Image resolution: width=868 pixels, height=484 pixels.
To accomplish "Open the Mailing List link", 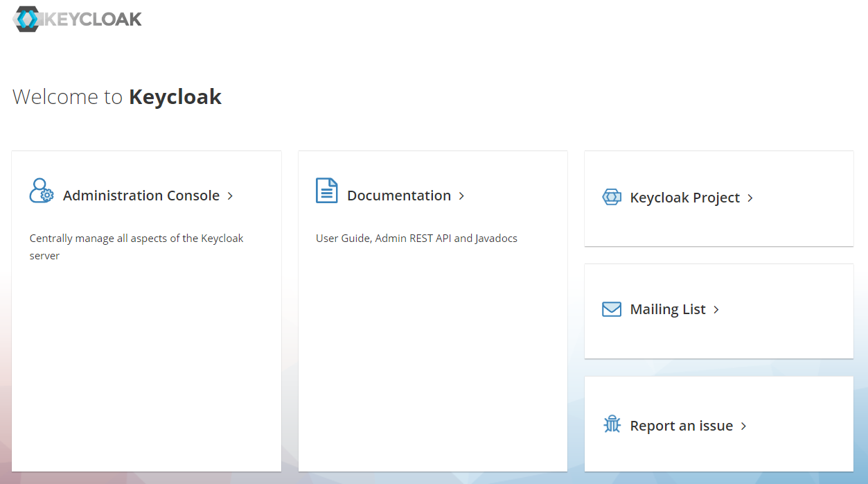I will point(668,309).
